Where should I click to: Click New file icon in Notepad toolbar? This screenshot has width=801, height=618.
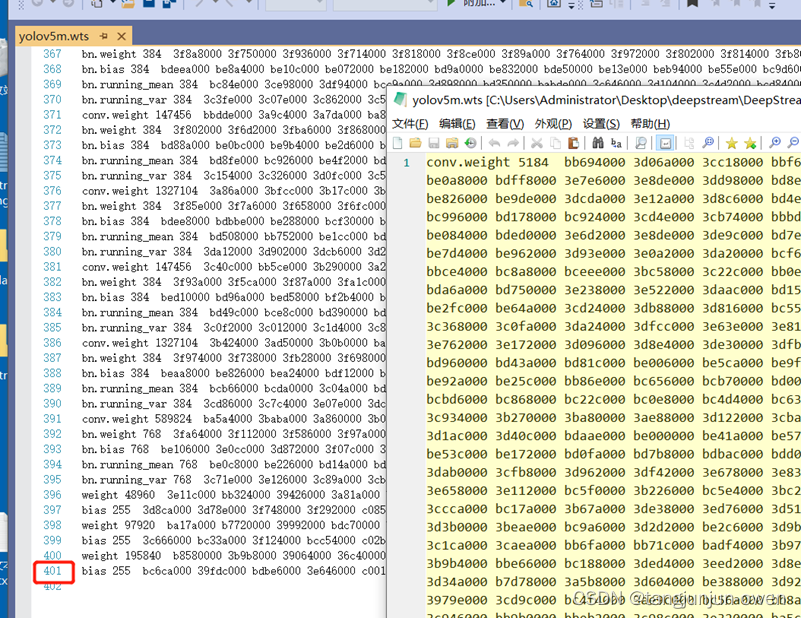pos(398,143)
